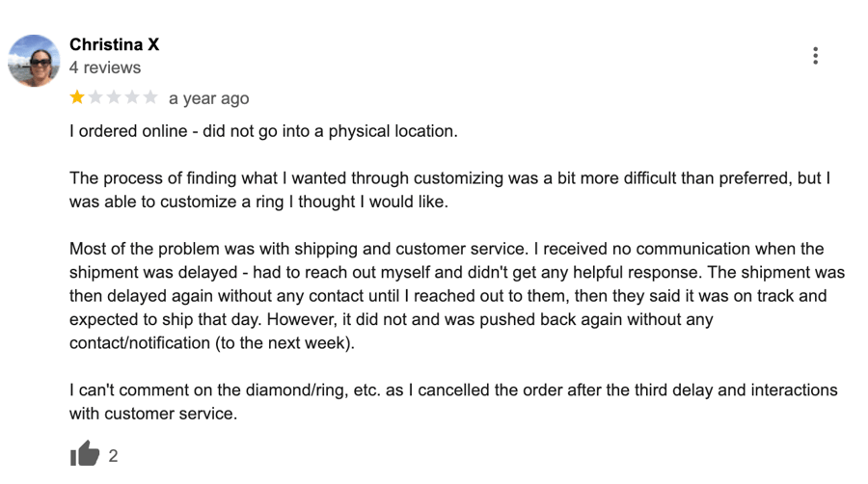Click the line starting 'Most of the problem'
This screenshot has height=484, width=868.
tap(447, 249)
